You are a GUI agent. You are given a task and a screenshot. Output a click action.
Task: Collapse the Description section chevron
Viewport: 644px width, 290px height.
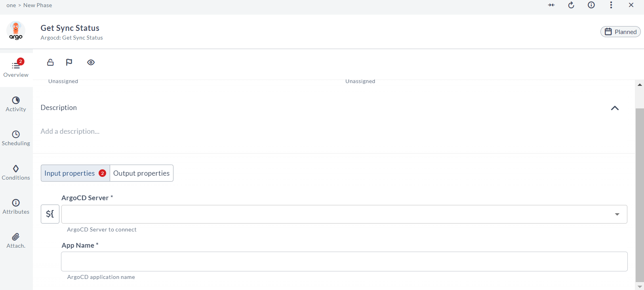(x=615, y=108)
